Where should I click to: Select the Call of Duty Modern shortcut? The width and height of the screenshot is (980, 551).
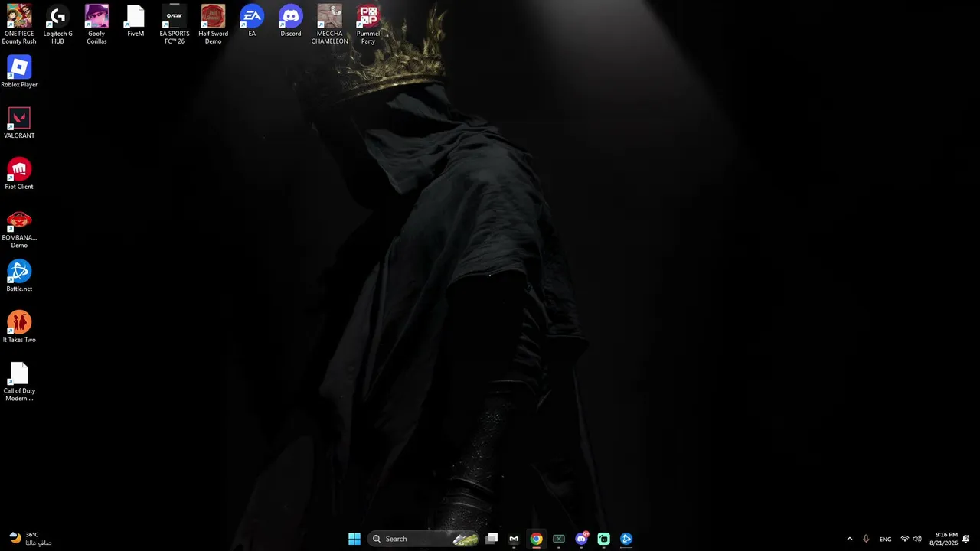point(19,382)
